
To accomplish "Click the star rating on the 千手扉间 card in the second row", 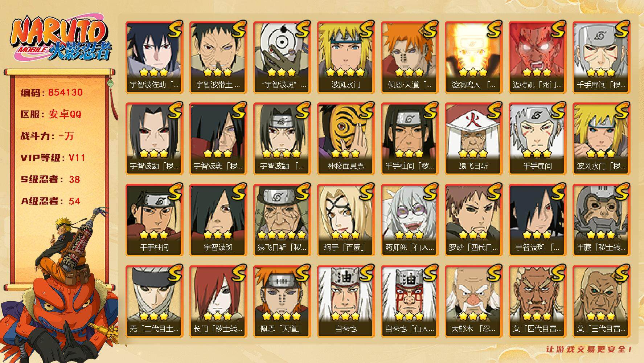I will (537, 153).
